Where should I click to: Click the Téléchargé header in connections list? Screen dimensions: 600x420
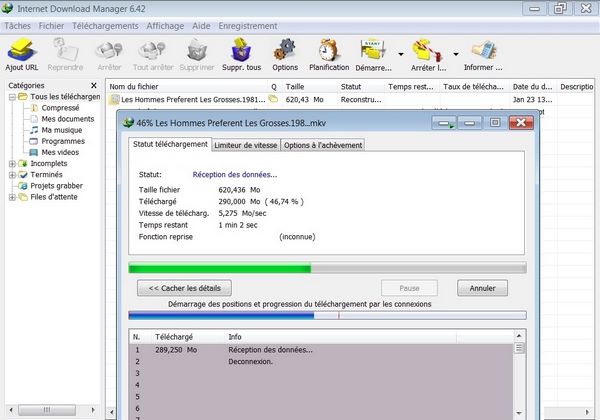pos(188,337)
